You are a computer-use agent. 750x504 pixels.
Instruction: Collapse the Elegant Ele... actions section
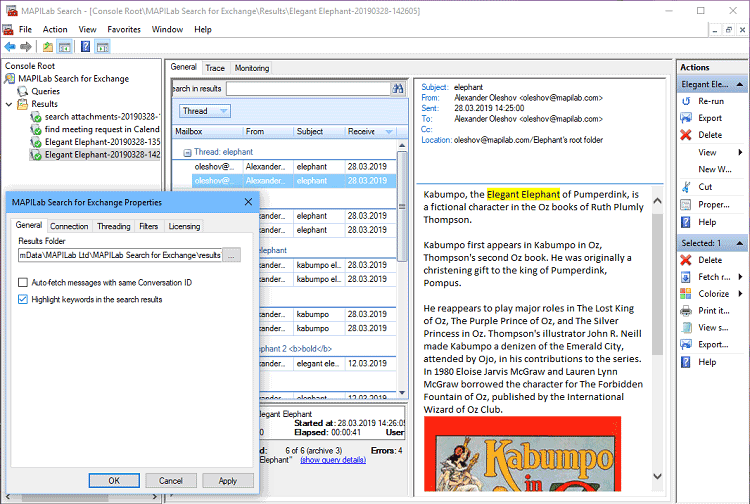pyautogui.click(x=740, y=84)
